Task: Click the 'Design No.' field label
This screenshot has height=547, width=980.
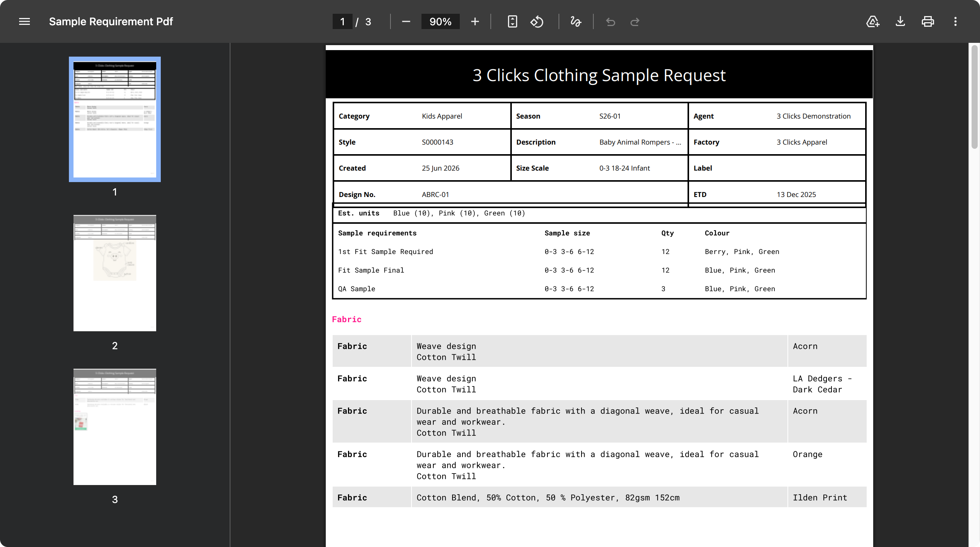Action: [357, 195]
